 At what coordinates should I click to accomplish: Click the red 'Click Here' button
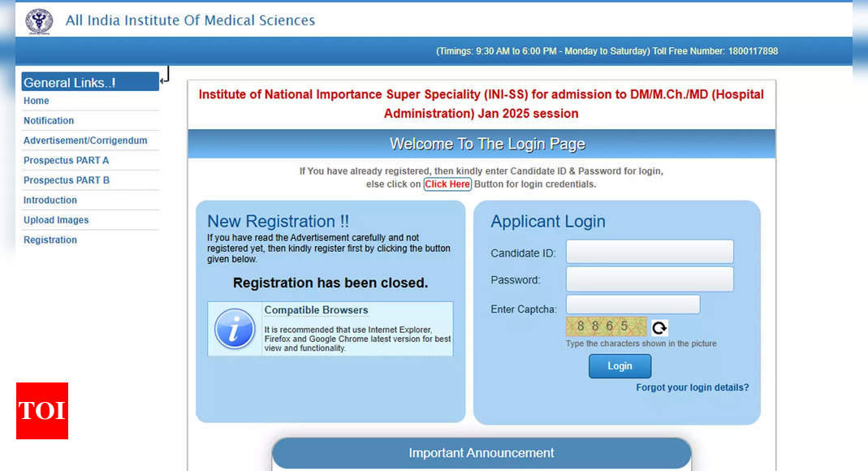point(447,184)
